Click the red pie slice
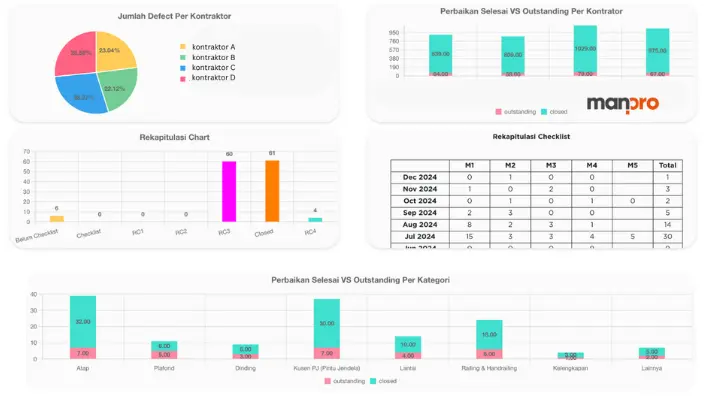 tap(77, 54)
